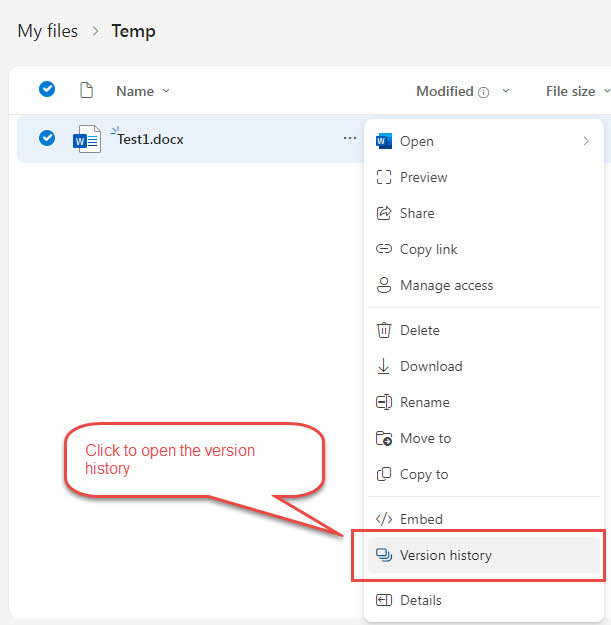611x625 pixels.
Task: Go to My files breadcrumb link
Action: click(x=48, y=31)
